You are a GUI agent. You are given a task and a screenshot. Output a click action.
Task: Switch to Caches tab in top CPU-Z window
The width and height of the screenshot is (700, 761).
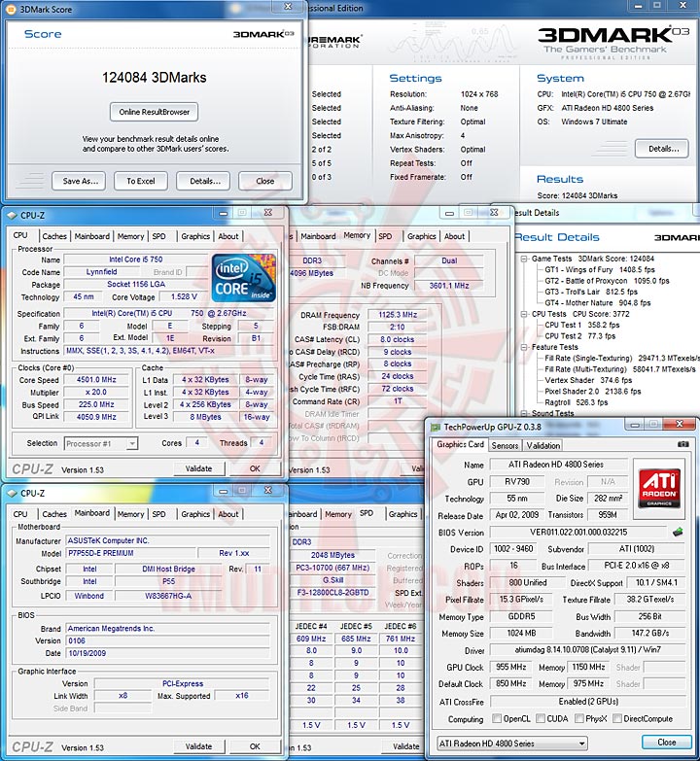[x=54, y=236]
